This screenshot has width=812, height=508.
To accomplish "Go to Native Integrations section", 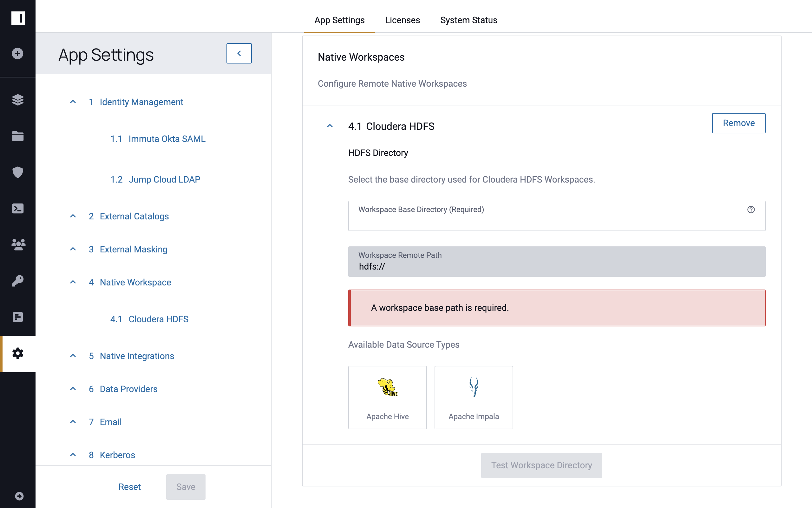I will tap(131, 356).
